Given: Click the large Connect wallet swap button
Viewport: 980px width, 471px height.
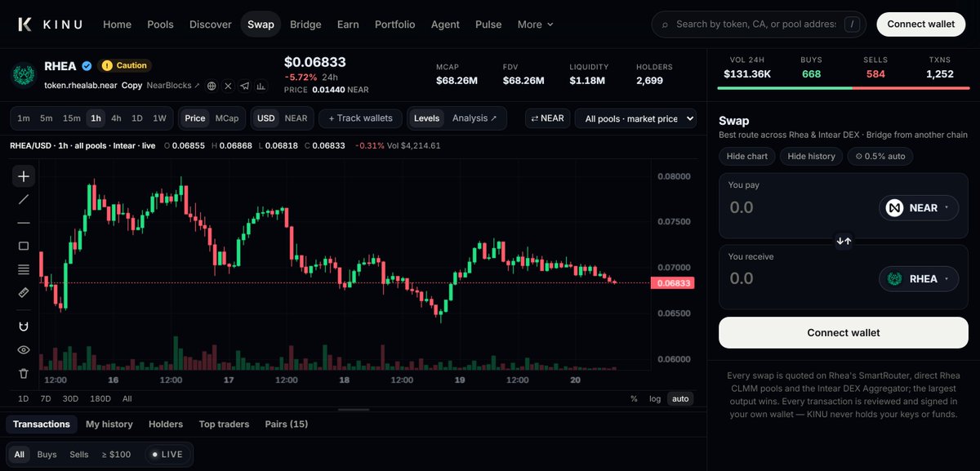Looking at the screenshot, I should pos(844,332).
